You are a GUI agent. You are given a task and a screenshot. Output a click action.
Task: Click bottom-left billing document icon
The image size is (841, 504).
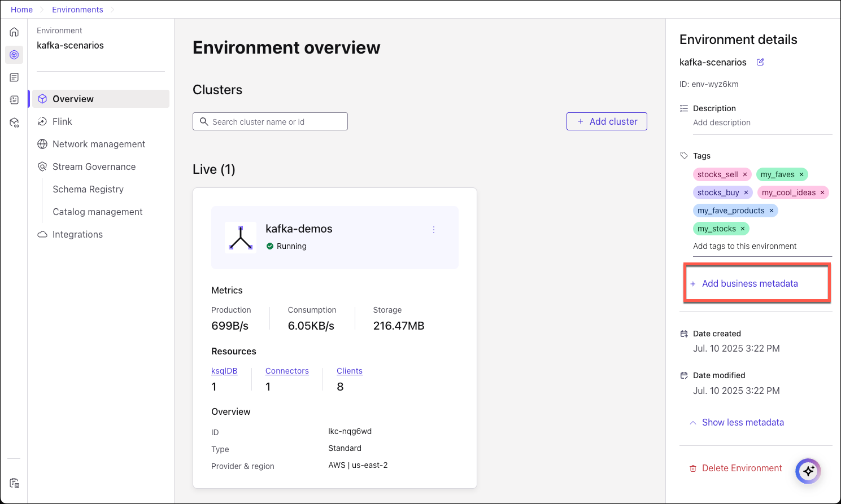point(14,483)
